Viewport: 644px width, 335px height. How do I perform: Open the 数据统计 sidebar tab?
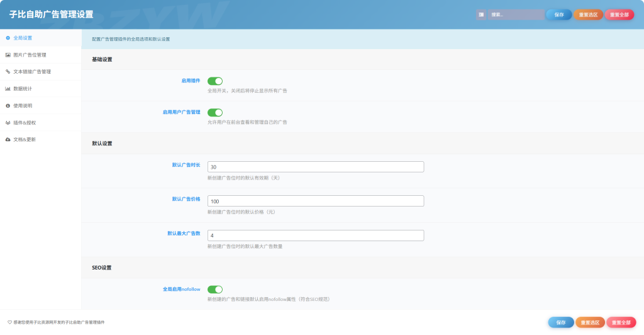(x=23, y=89)
